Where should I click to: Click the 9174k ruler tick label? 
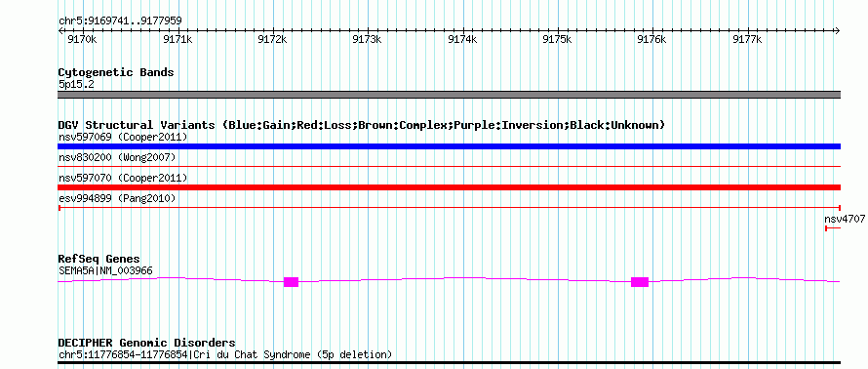[463, 40]
